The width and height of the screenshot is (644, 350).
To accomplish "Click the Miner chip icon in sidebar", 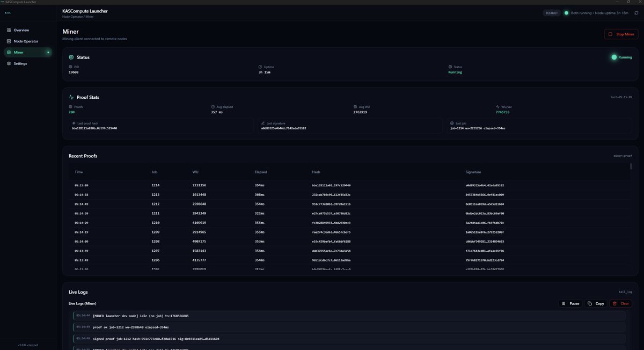I will 9,53.
